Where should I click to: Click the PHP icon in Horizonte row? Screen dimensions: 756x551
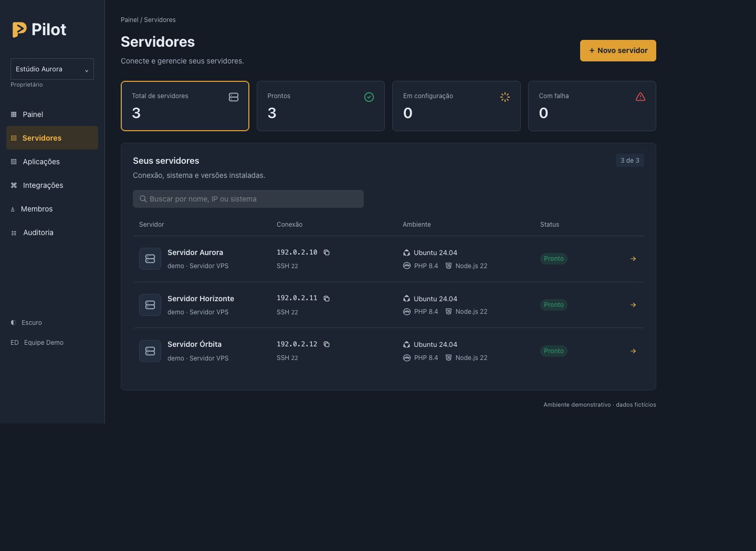point(407,312)
